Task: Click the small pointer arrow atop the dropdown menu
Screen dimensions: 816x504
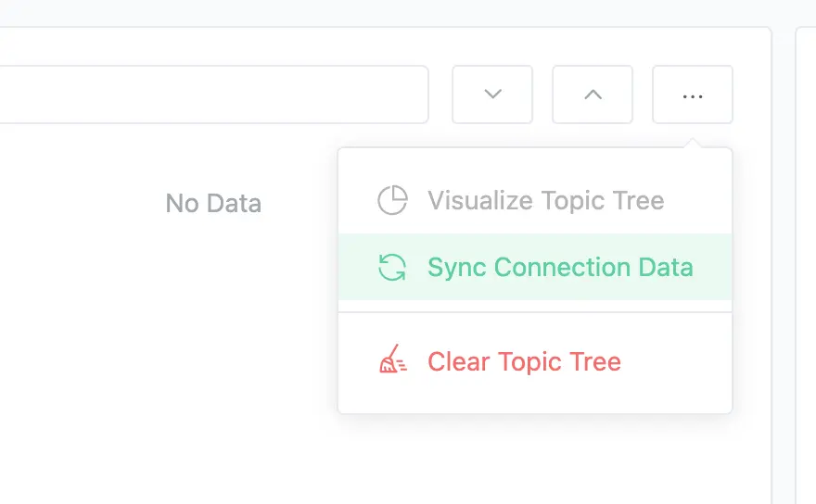Action: (693, 144)
